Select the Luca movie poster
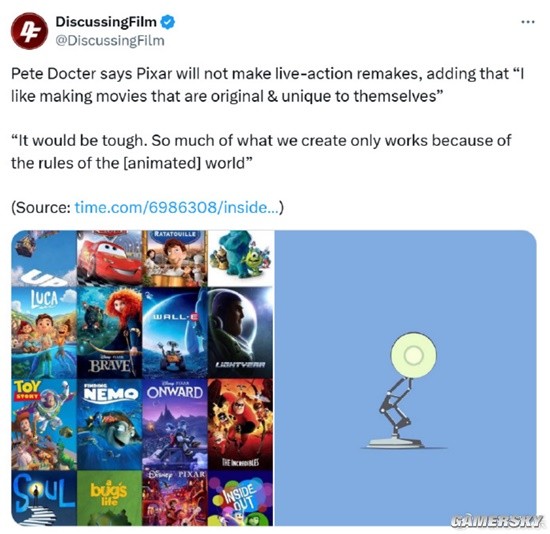Viewport: 550px width, 534px height. pos(44,333)
